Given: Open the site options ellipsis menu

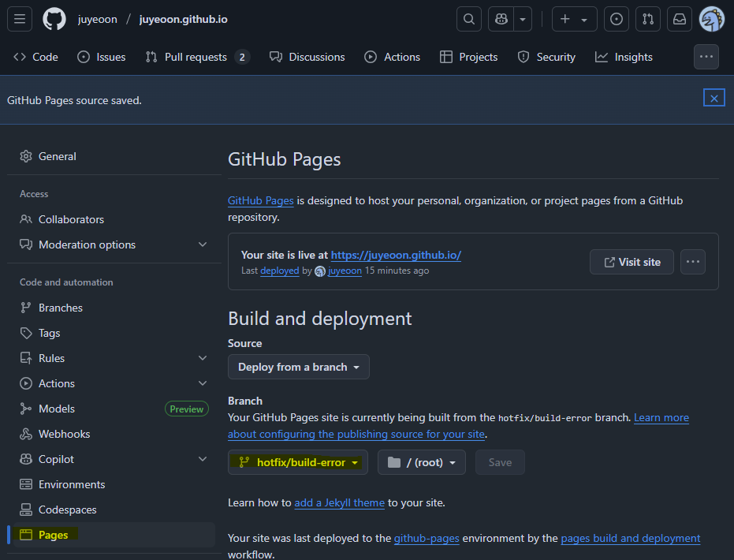Looking at the screenshot, I should coord(693,262).
